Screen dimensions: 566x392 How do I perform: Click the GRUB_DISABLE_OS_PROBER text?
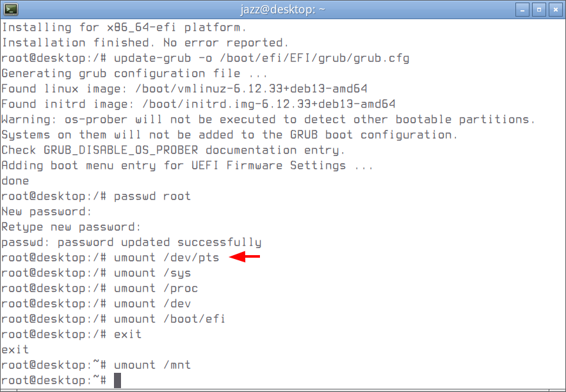coord(121,150)
